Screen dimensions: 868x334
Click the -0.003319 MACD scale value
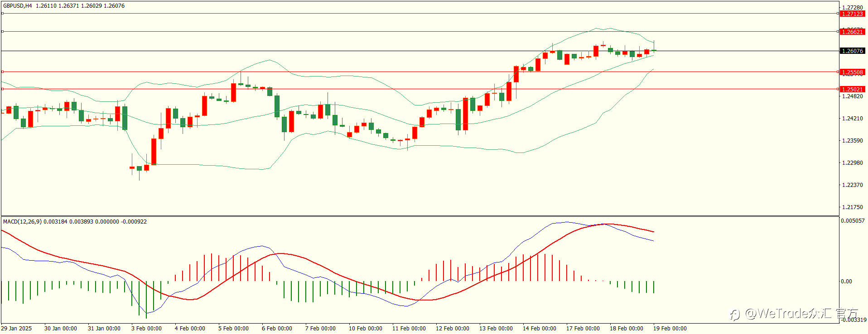pyautogui.click(x=854, y=320)
